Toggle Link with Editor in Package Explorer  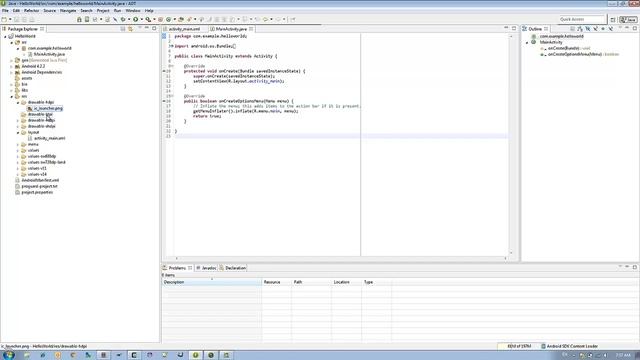[x=131, y=29]
